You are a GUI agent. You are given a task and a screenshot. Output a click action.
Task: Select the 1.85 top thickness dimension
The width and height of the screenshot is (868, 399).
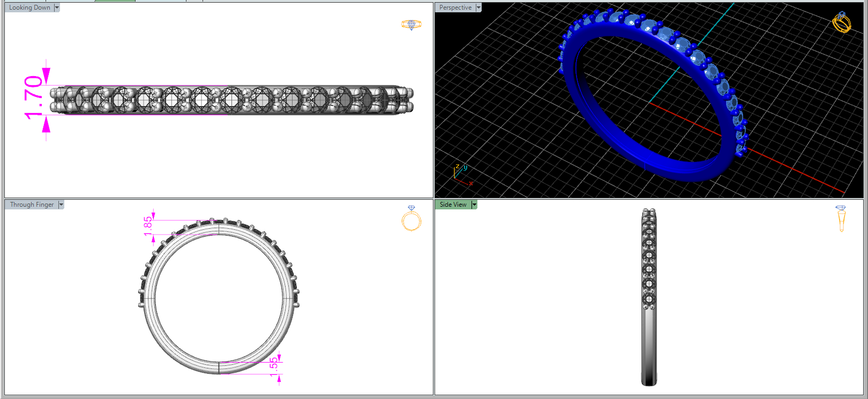click(x=148, y=225)
